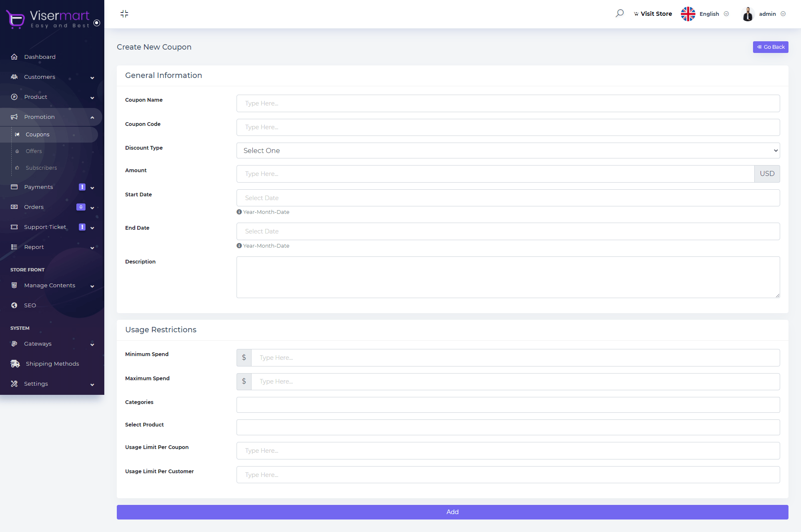Click the Go Back button

771,47
